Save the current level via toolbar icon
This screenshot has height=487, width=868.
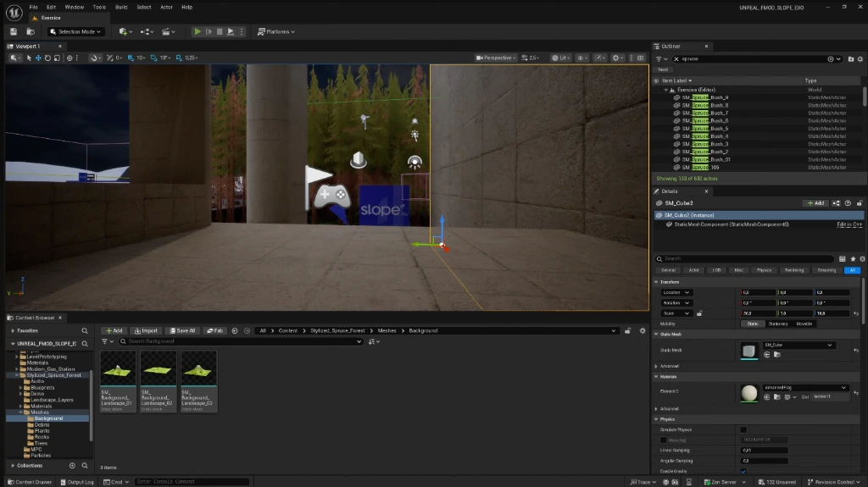click(14, 31)
